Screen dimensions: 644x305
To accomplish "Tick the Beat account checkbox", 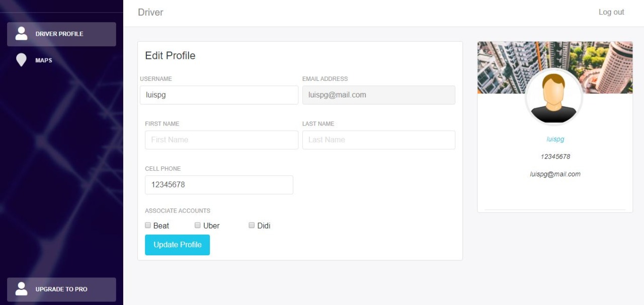I will 148,225.
